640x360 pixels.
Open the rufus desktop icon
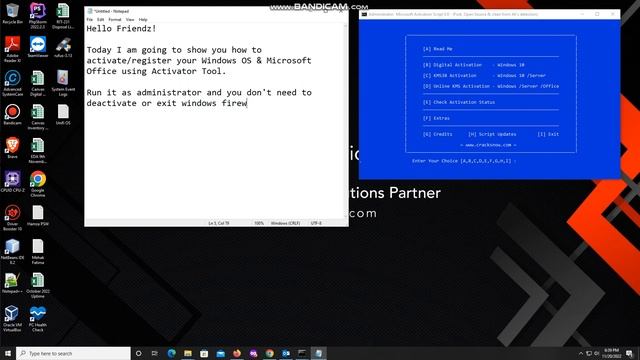click(x=63, y=47)
